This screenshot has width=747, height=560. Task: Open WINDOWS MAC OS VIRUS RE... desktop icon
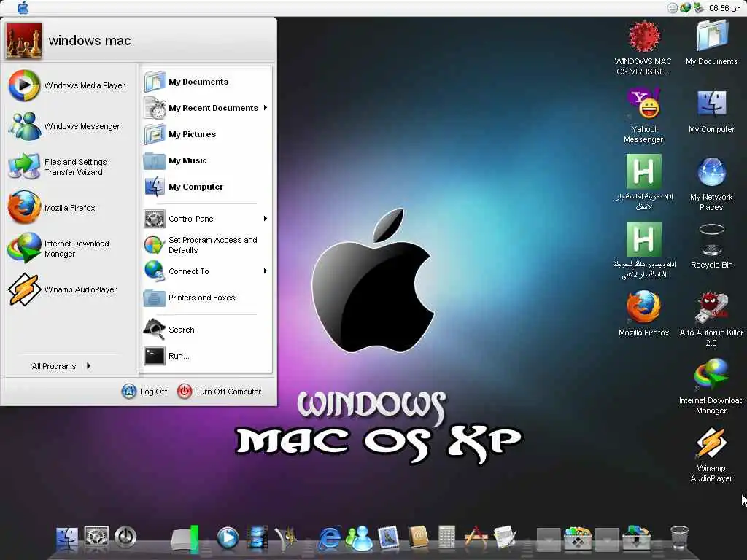point(643,47)
